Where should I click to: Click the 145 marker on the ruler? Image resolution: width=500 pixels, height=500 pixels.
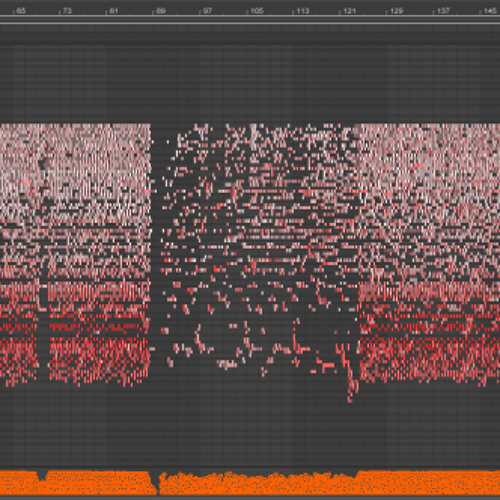[x=490, y=11]
